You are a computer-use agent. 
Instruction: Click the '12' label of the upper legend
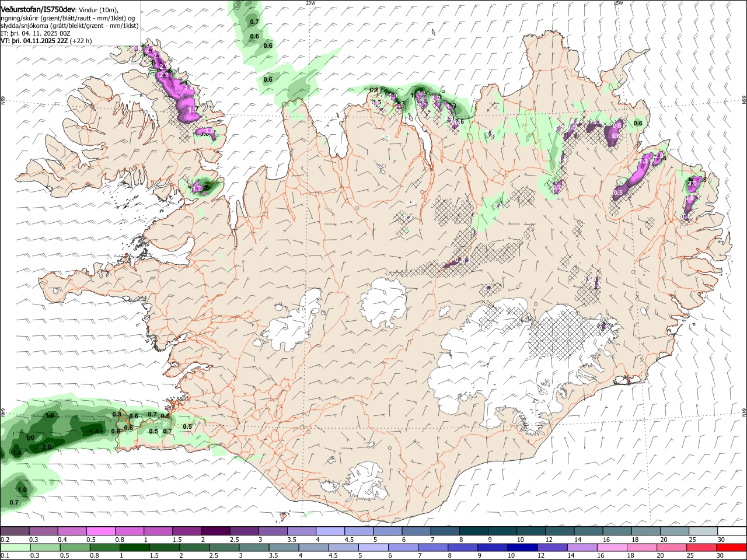pos(549,540)
